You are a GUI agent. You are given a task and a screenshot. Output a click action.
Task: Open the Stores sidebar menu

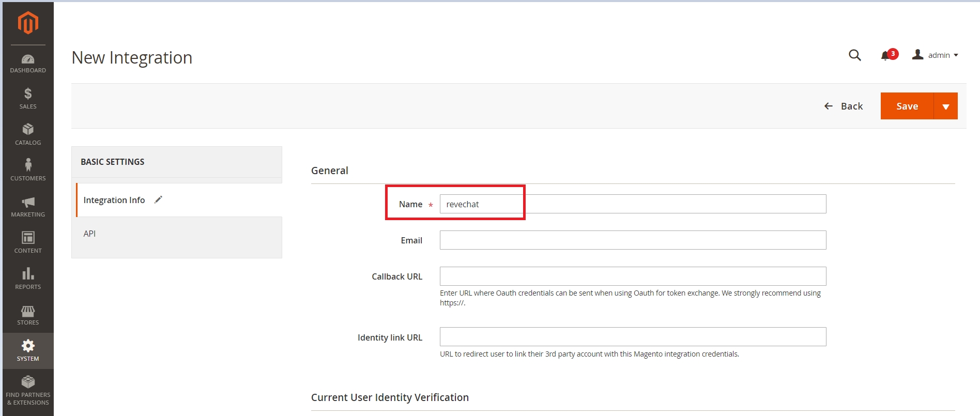[28, 315]
